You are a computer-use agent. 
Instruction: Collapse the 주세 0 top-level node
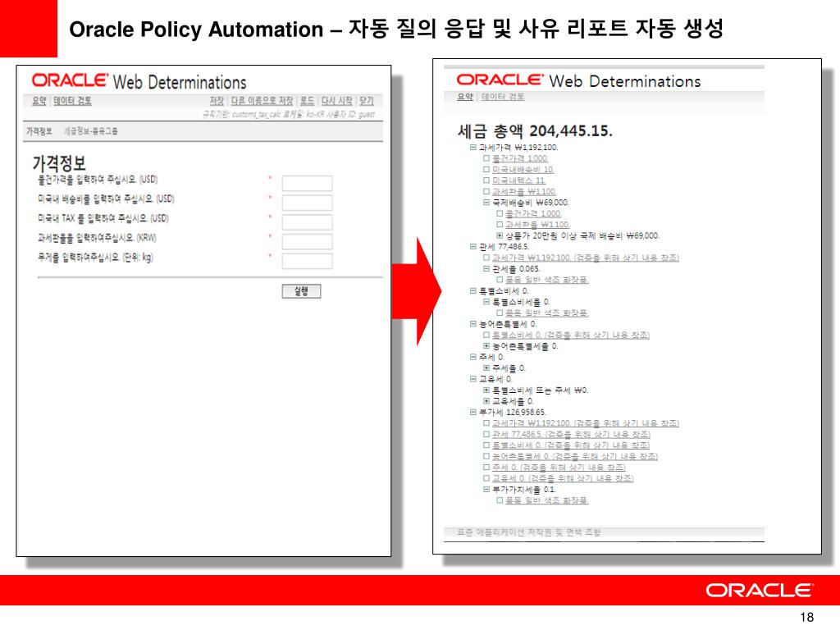(x=473, y=357)
